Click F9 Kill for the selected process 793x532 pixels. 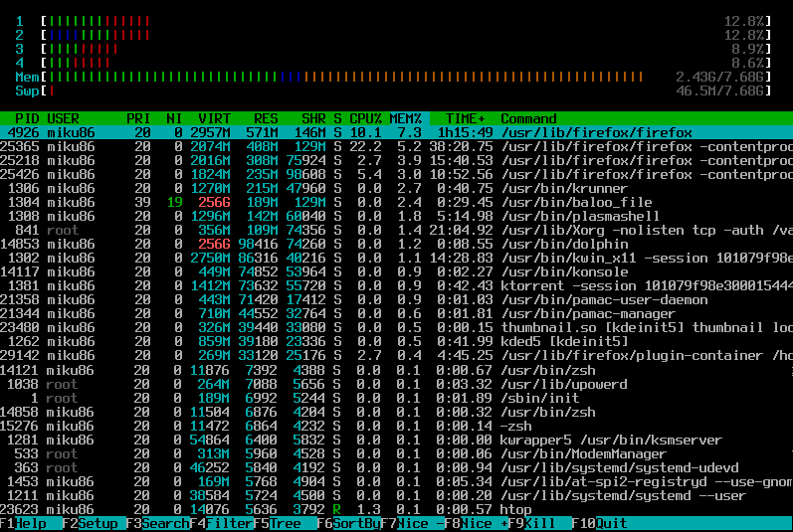coord(540,523)
